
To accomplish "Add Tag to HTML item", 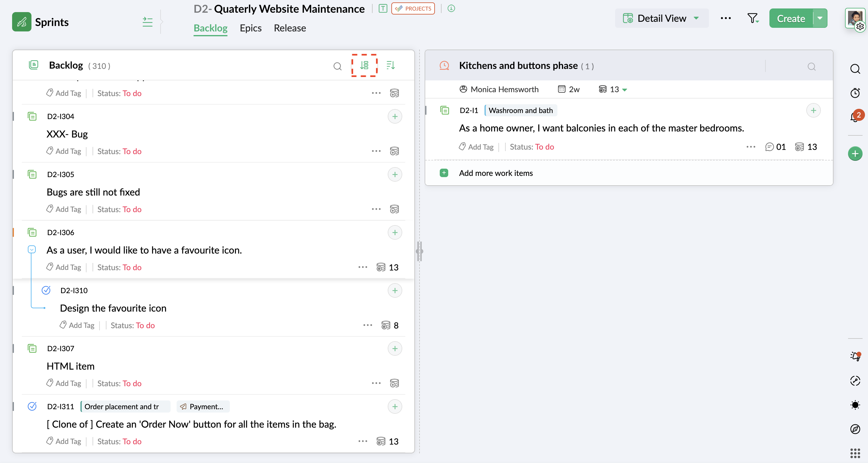I will (x=64, y=383).
